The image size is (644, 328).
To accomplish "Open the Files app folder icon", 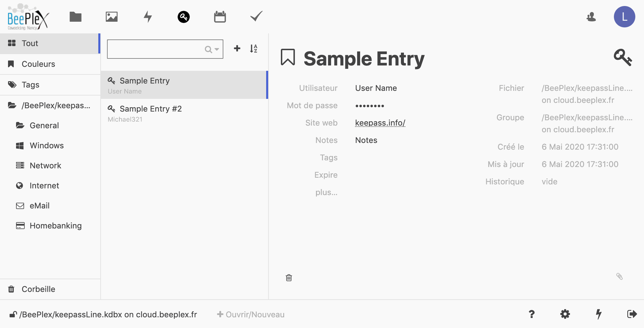I will point(76,17).
